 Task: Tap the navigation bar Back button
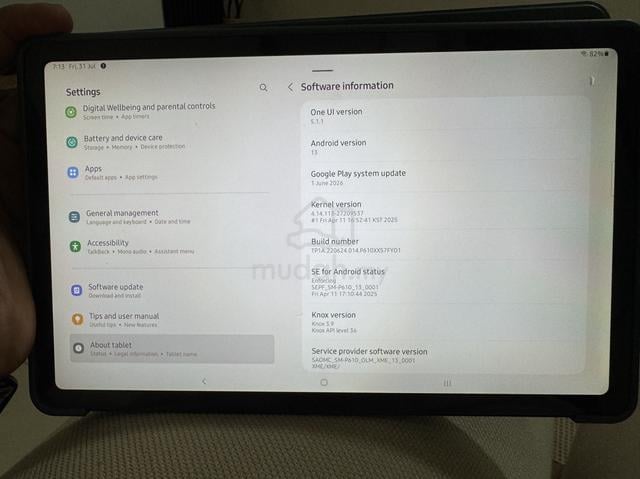[x=204, y=381]
